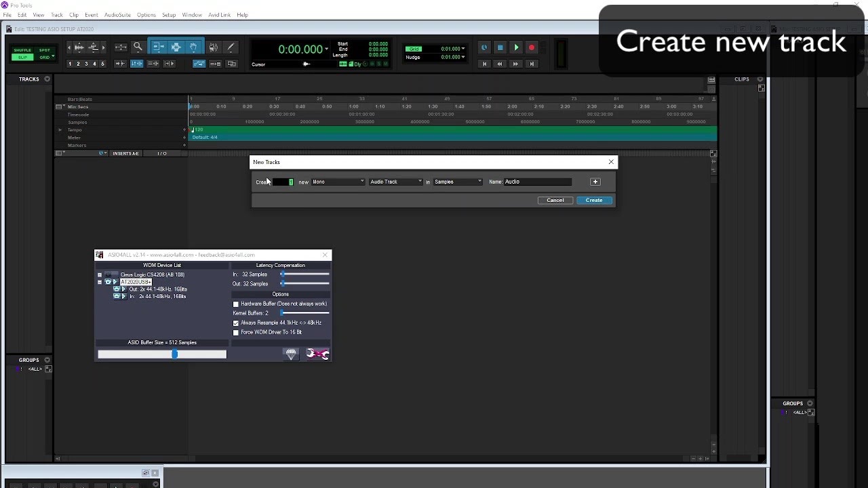Recall zoom preset 1
The height and width of the screenshot is (488, 868).
70,64
